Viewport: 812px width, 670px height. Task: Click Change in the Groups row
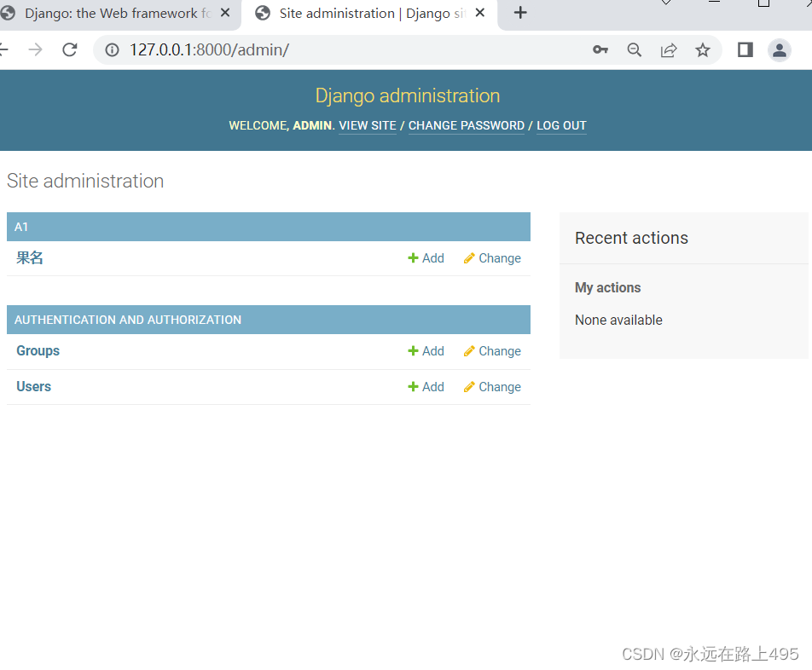tap(492, 351)
